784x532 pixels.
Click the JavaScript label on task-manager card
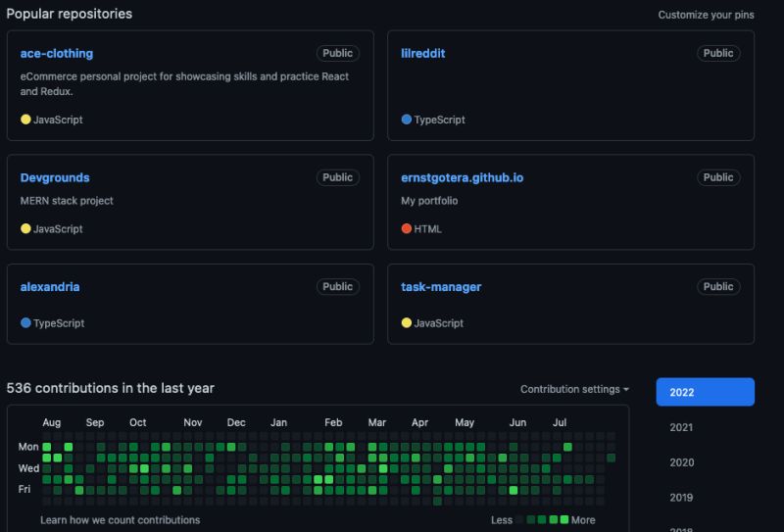[438, 323]
